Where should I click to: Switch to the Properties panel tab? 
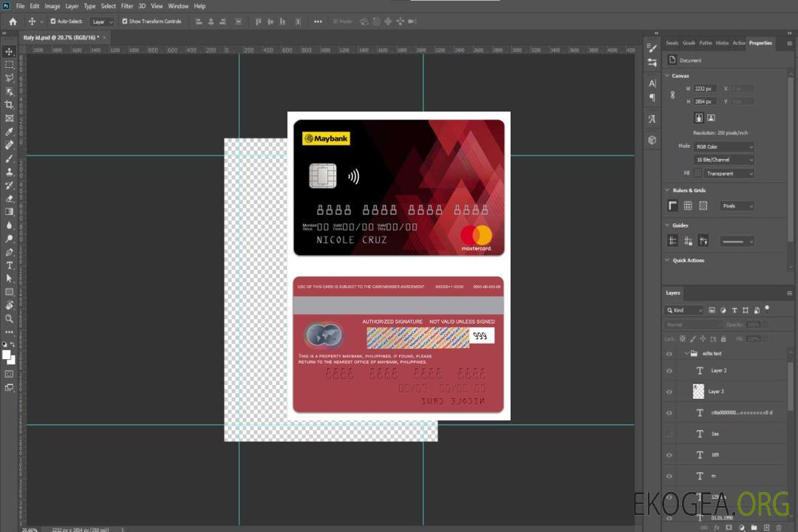[760, 44]
